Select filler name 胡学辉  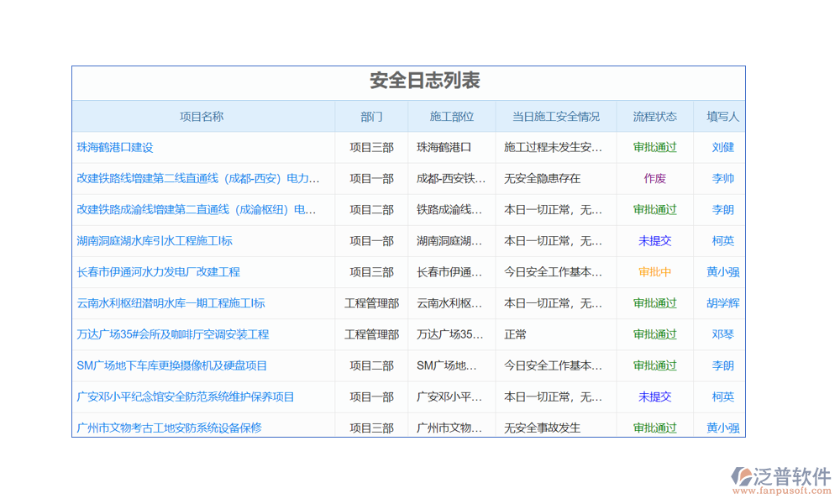[723, 303]
